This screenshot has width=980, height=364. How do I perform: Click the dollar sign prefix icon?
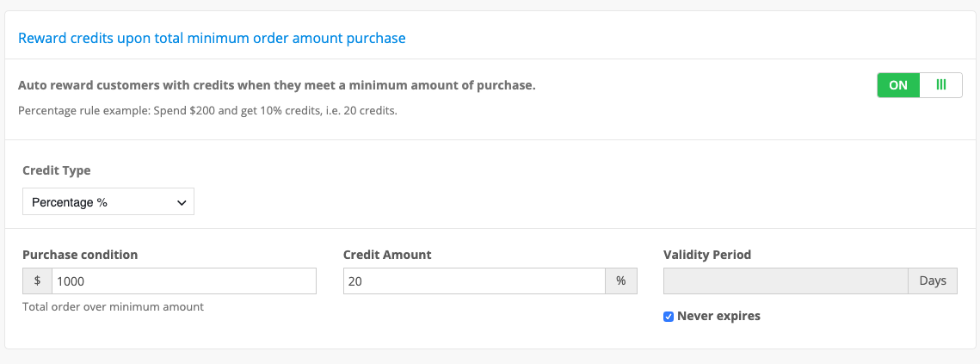[x=38, y=281]
